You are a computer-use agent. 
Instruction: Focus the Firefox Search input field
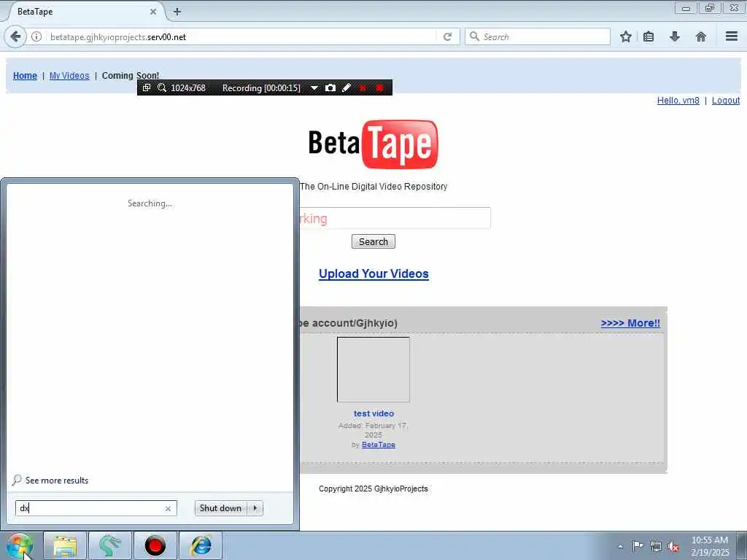[x=538, y=36]
